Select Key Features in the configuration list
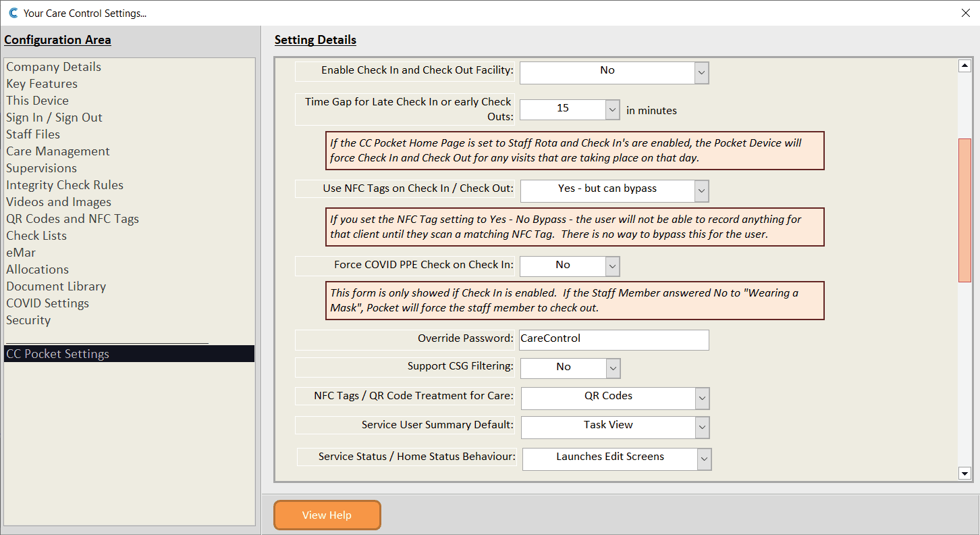Viewport: 980px width, 535px height. [x=42, y=84]
